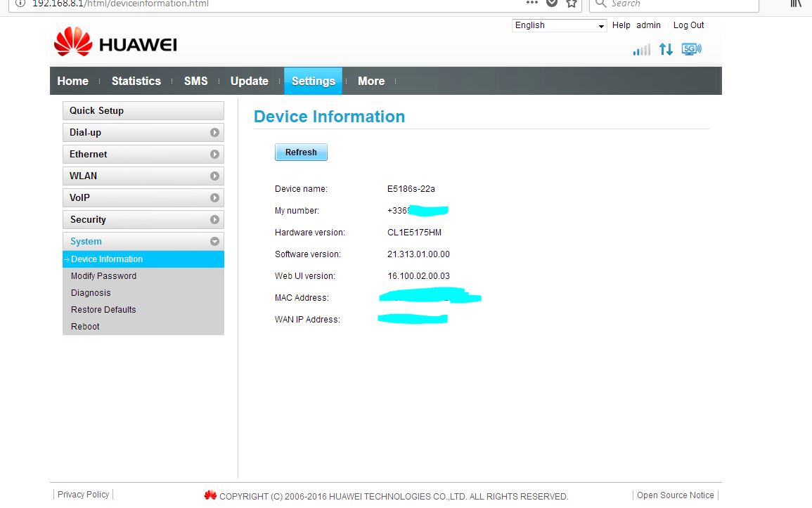Screen dimensions: 812x508
Task: Click the My number label
Action: coord(297,211)
